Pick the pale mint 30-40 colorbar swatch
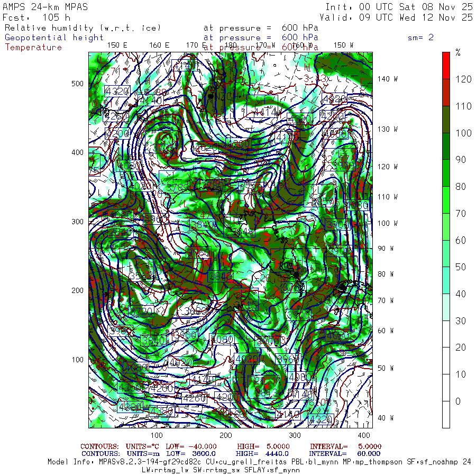The height and width of the screenshot is (476, 476). (446, 307)
